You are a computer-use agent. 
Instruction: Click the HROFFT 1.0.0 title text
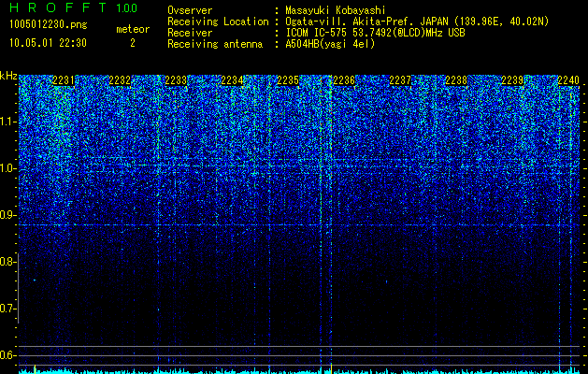point(73,7)
